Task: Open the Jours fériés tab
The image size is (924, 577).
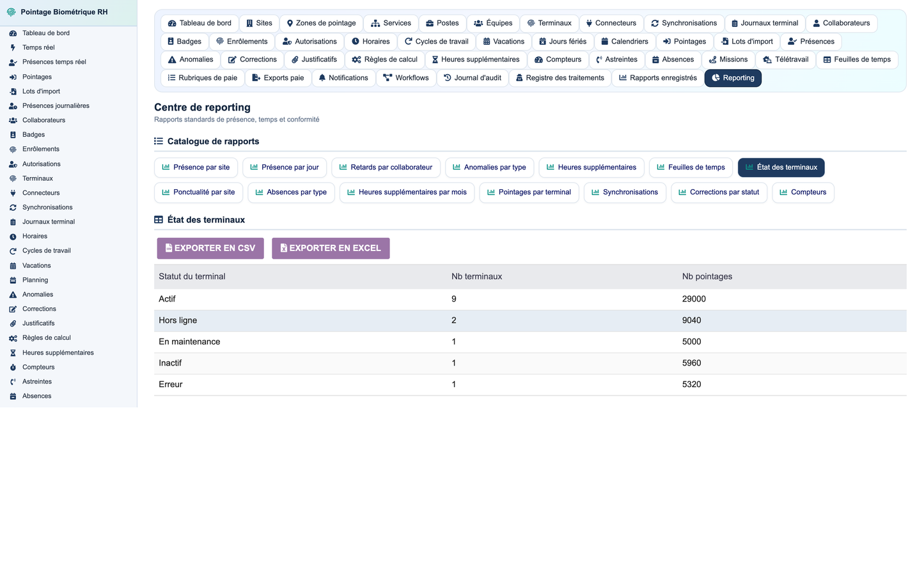Action: point(563,42)
